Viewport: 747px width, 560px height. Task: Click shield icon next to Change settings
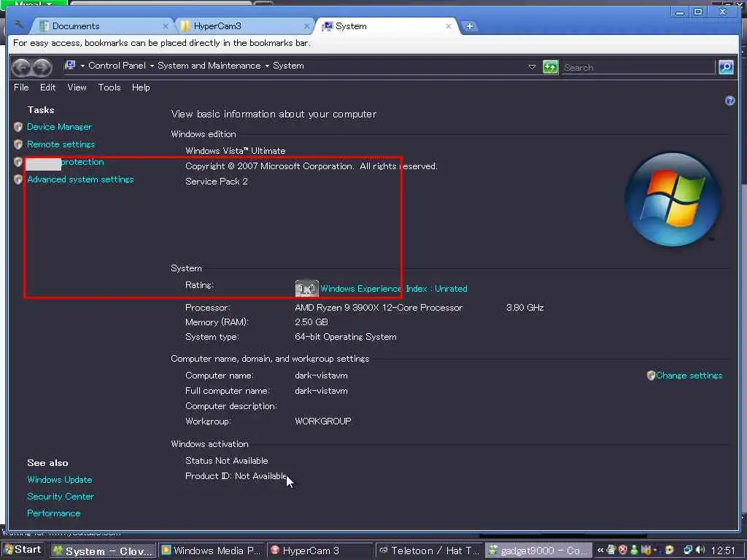[x=651, y=376]
